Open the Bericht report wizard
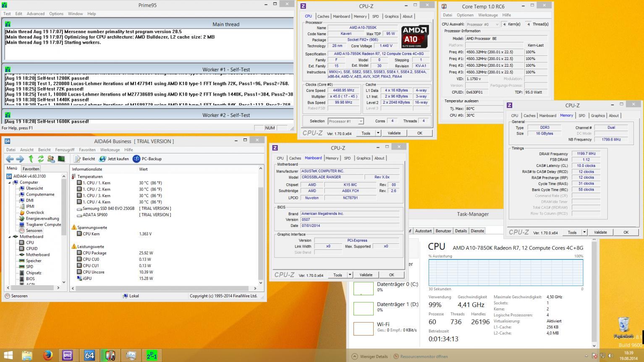The height and width of the screenshot is (362, 644). click(84, 159)
